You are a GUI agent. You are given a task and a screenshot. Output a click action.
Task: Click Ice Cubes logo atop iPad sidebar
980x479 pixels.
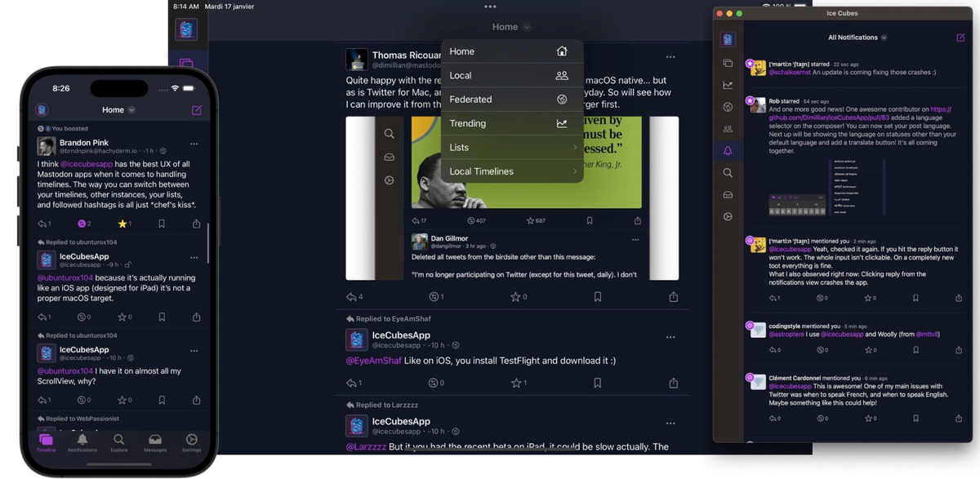(186, 29)
